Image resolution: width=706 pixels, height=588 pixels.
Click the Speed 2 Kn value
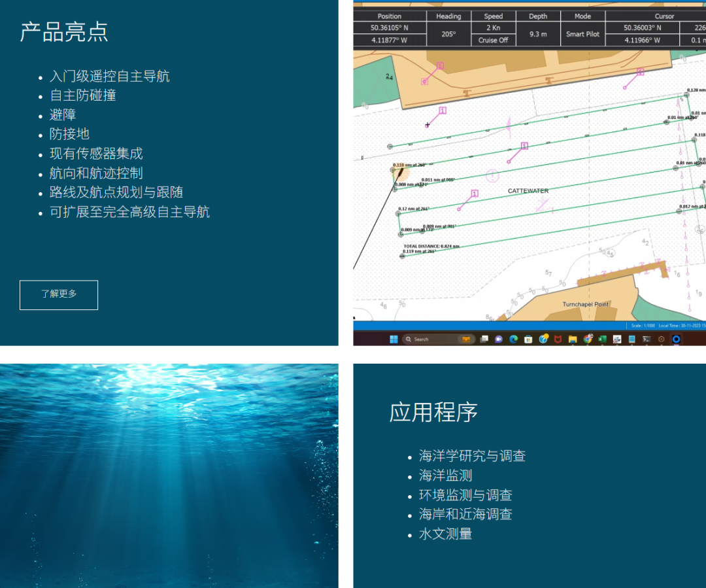pyautogui.click(x=494, y=28)
